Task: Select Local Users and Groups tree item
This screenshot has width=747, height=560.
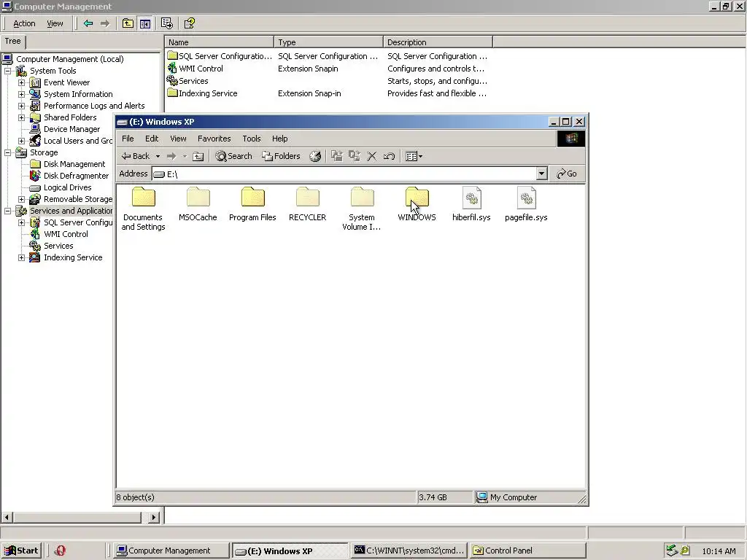Action: pyautogui.click(x=78, y=141)
